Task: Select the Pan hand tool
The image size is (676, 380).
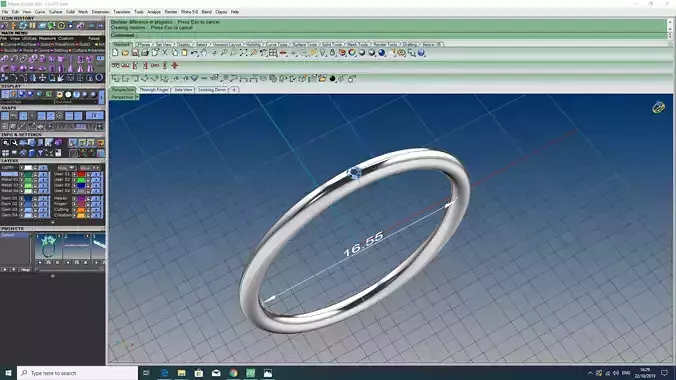Action: point(204,53)
